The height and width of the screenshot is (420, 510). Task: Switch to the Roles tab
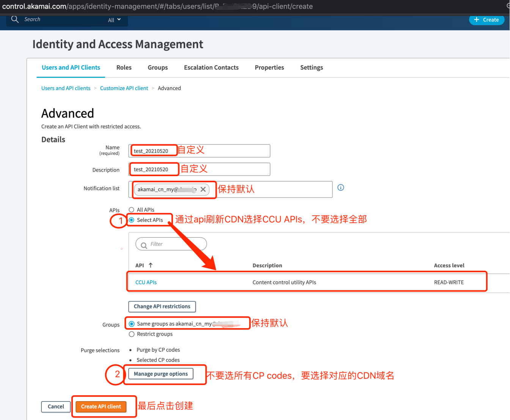click(124, 68)
